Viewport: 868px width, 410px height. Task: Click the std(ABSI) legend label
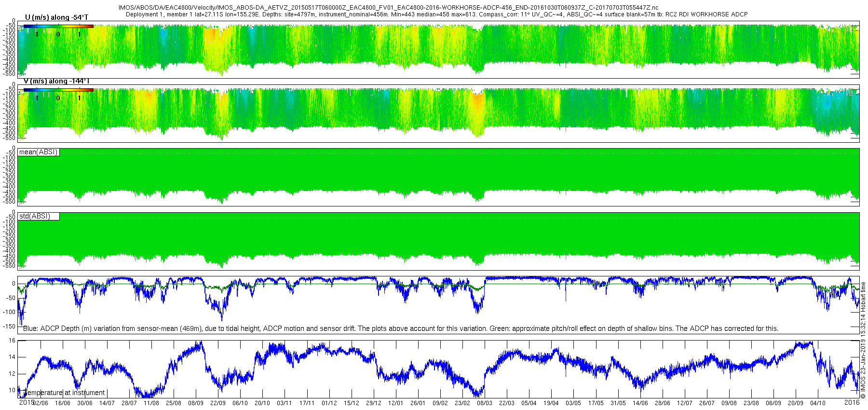point(35,216)
